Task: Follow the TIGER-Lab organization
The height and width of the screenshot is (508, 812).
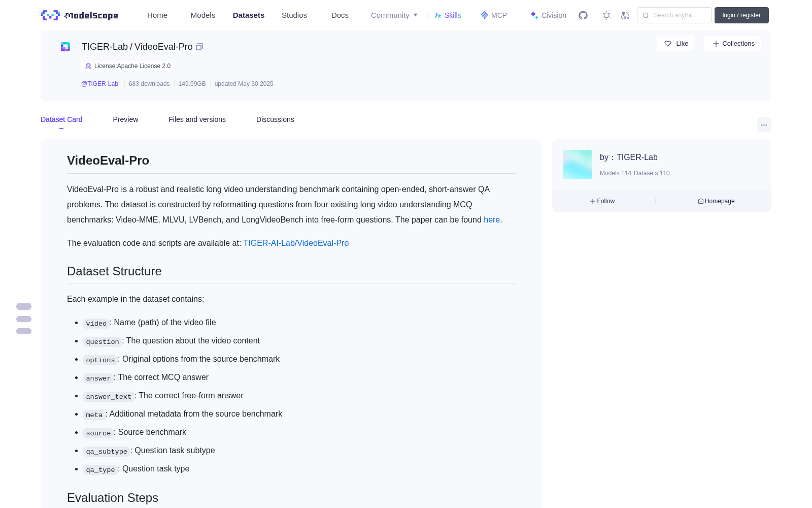Action: [x=602, y=201]
